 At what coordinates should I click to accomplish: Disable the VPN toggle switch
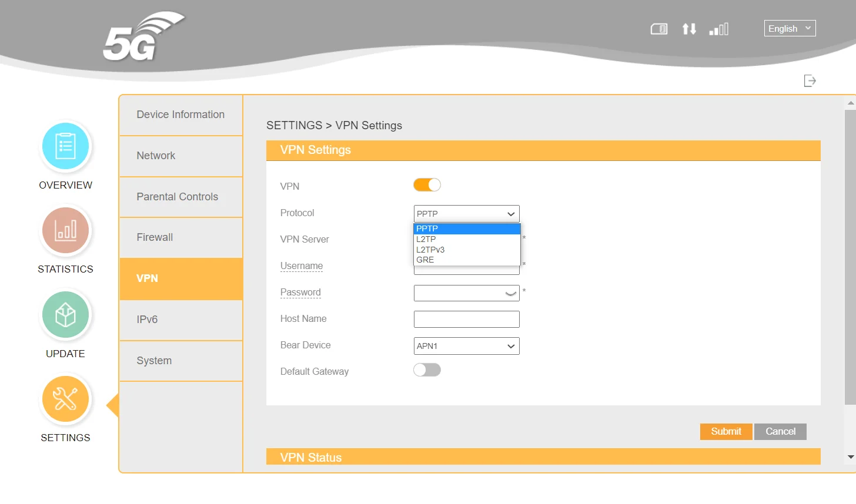click(427, 185)
